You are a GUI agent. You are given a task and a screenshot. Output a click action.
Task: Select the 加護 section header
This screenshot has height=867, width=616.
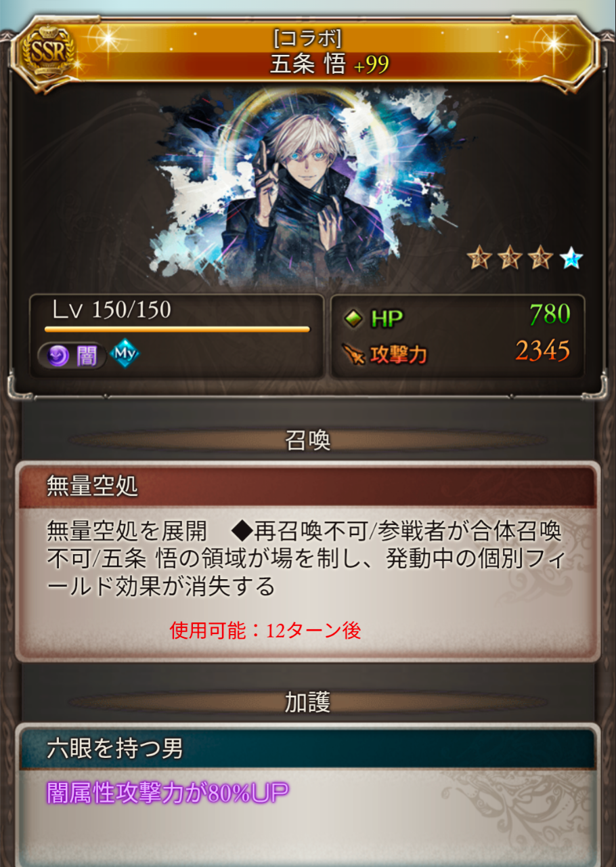[307, 703]
